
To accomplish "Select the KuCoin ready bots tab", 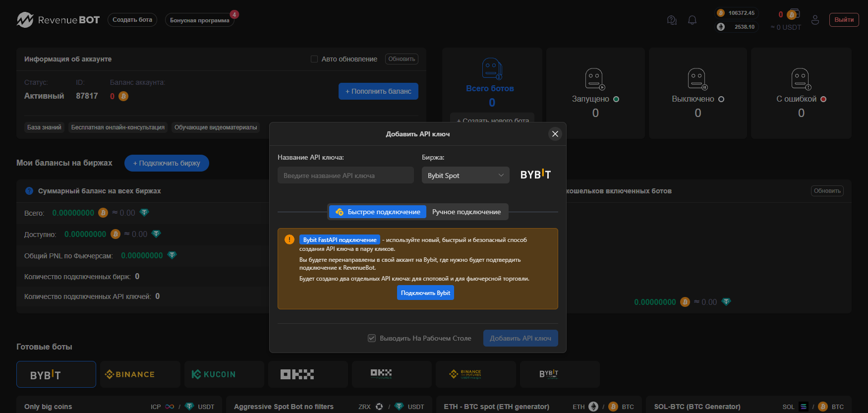I will coord(224,374).
